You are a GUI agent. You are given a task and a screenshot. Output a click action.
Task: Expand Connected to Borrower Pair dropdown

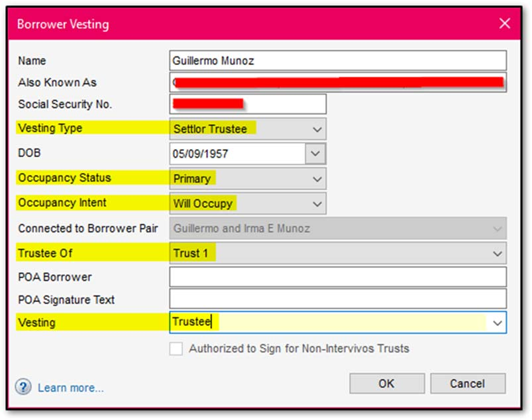click(498, 228)
